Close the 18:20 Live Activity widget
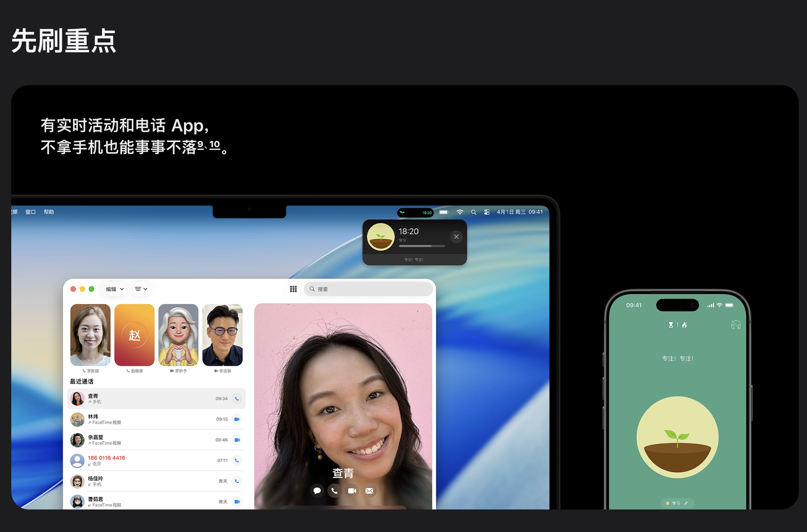The image size is (807, 532). point(456,237)
